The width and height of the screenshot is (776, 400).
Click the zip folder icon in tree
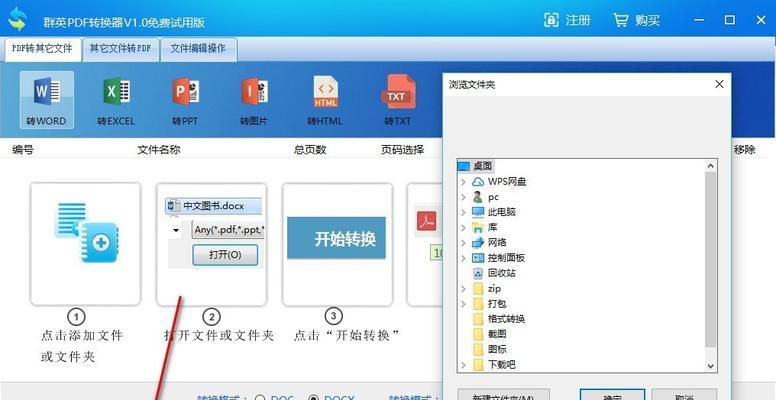click(x=478, y=288)
